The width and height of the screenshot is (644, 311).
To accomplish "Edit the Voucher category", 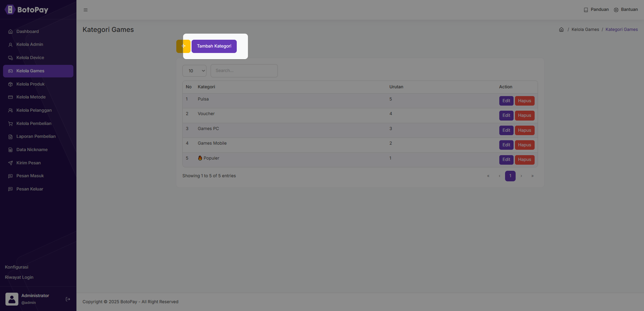I will (506, 115).
